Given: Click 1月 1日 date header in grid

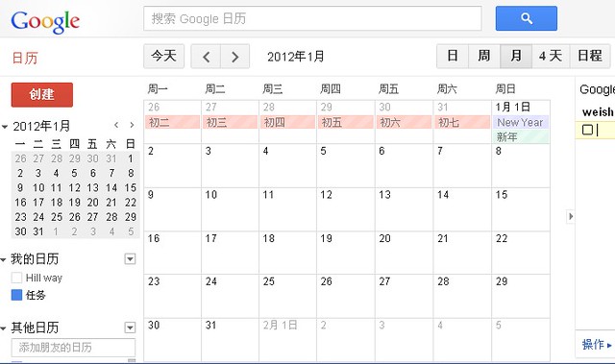Looking at the screenshot, I should click(512, 107).
